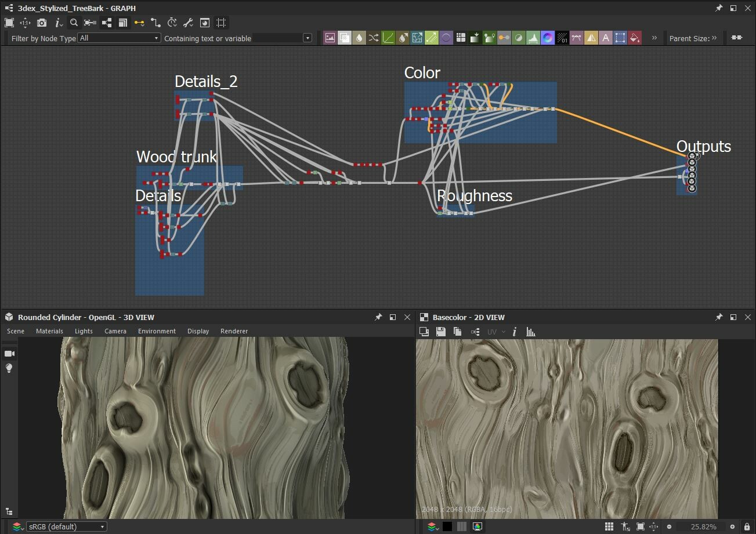The height and width of the screenshot is (534, 756).
Task: Toggle the lock icon in 2D view
Action: (747, 526)
